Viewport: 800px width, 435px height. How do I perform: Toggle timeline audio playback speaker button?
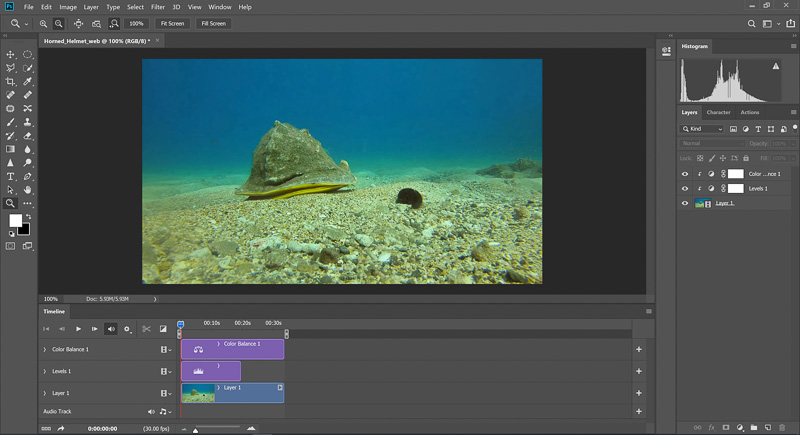[111, 328]
